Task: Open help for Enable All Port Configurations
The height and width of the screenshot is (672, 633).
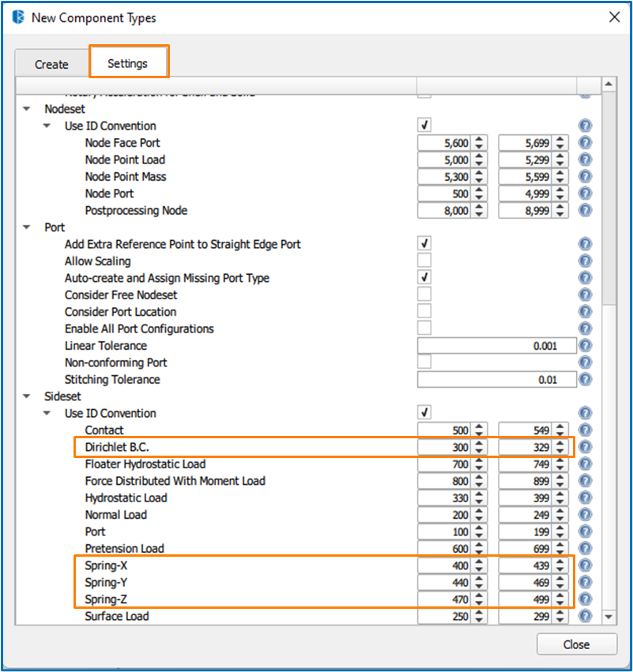Action: click(x=585, y=328)
